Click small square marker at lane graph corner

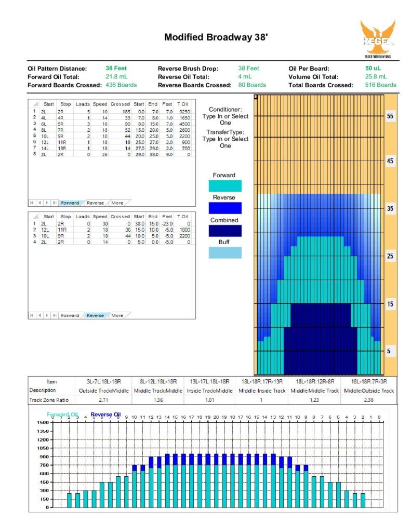pyautogui.click(x=256, y=97)
